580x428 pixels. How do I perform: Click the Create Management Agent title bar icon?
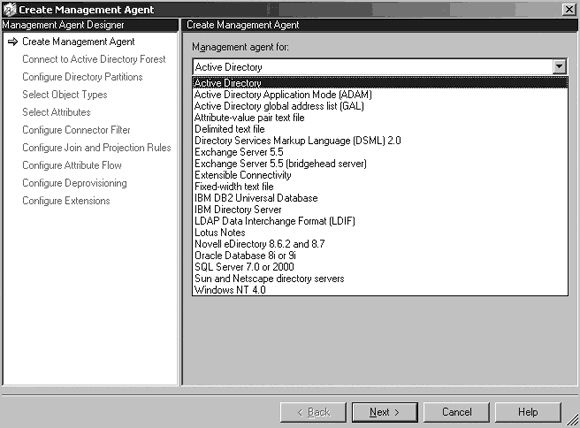[x=10, y=10]
